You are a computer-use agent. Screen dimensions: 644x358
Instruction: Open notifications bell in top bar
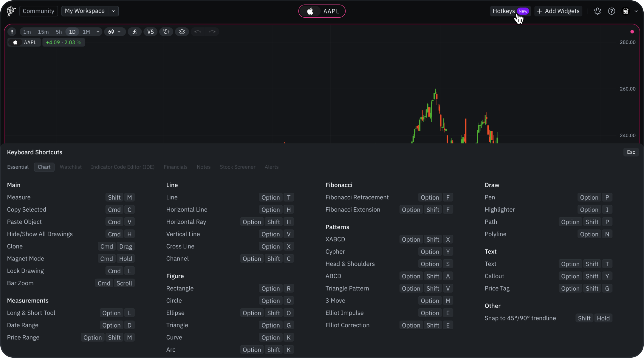[597, 11]
